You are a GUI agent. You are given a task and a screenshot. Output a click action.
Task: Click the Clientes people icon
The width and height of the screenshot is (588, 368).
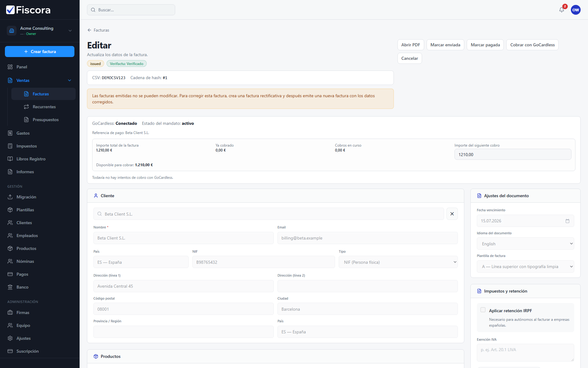[10, 223]
